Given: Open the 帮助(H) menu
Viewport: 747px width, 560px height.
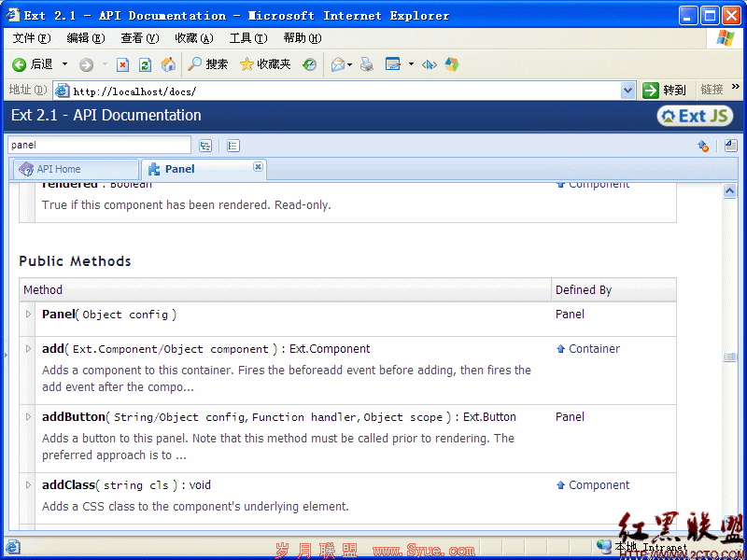Looking at the screenshot, I should click(302, 38).
